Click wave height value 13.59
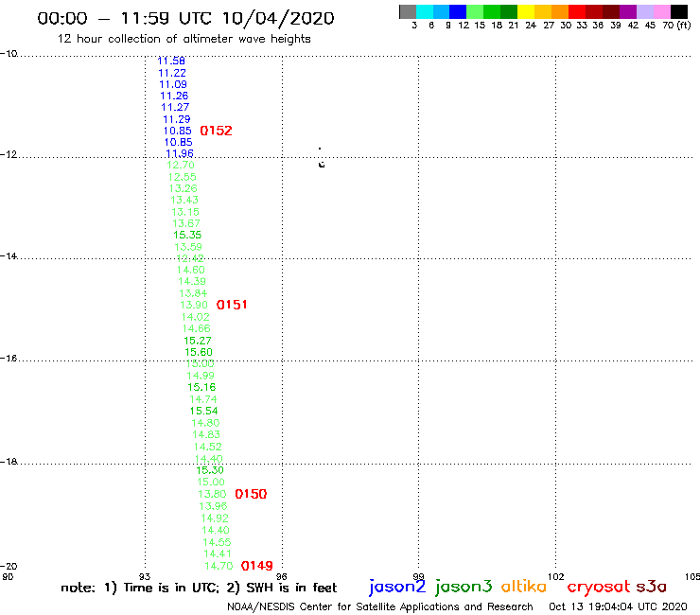 click(188, 247)
